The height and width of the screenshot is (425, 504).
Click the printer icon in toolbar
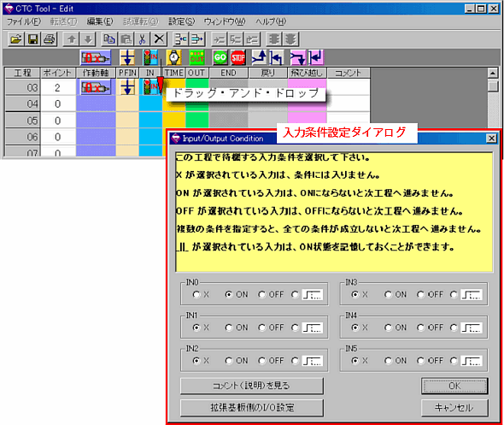coord(50,39)
